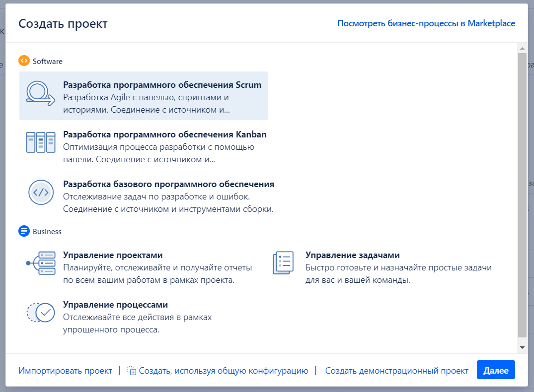Click description Планируйте, отслеживайте и получайте отчеты

tap(157, 274)
